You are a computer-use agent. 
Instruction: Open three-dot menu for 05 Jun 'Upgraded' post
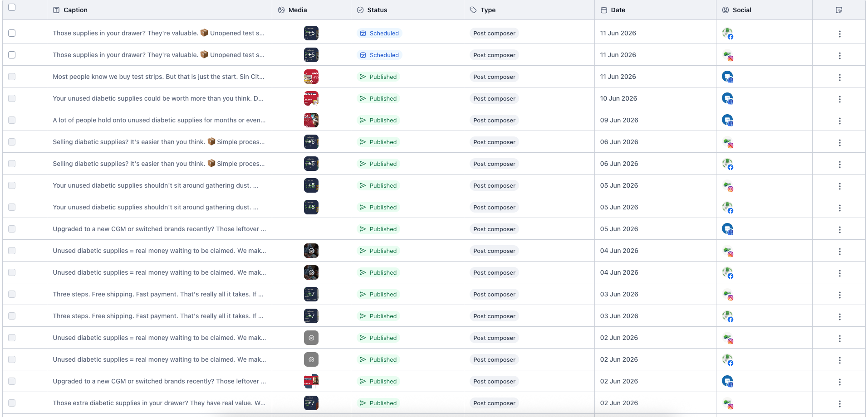840,230
